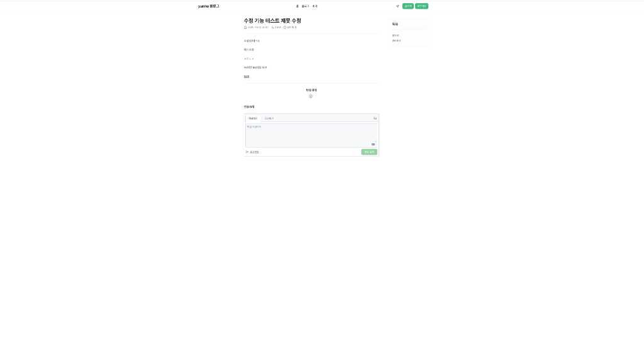
Task: Open the last item in top navigation
Action: (x=314, y=6)
